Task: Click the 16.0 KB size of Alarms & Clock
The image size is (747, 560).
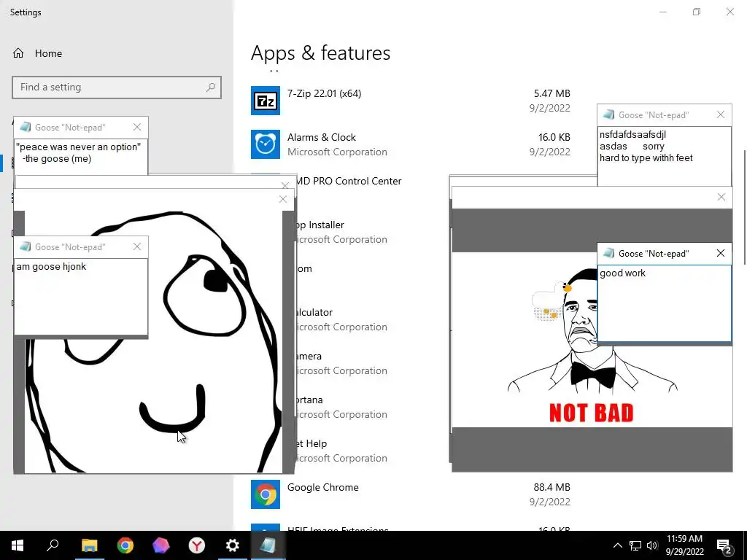Action: (x=554, y=137)
